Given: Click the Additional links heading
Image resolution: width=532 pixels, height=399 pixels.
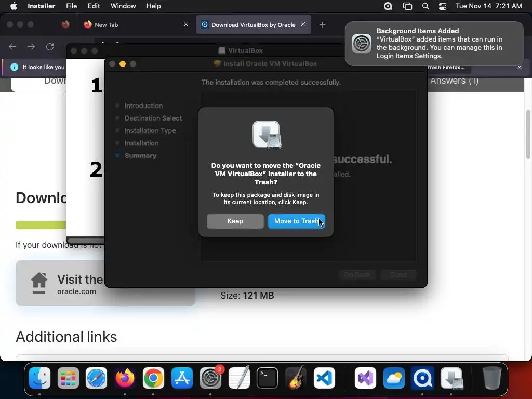Looking at the screenshot, I should pos(66,337).
